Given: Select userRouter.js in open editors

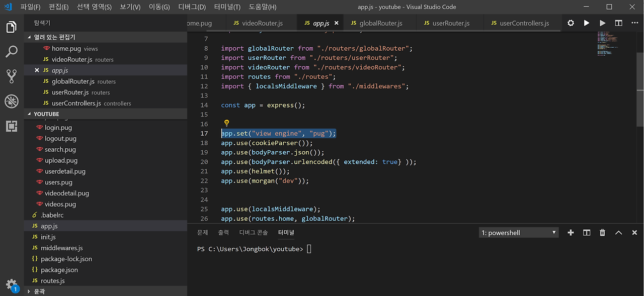Looking at the screenshot, I should coord(106,92).
